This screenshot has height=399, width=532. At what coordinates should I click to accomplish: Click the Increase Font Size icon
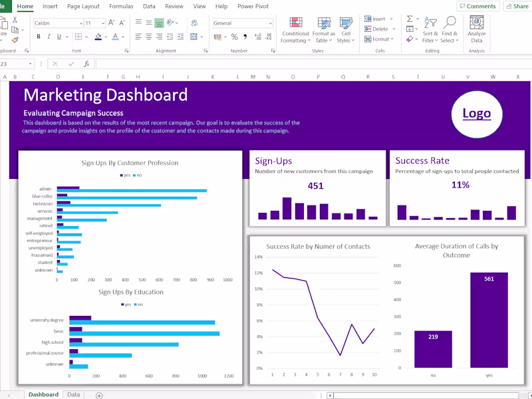pyautogui.click(x=111, y=23)
